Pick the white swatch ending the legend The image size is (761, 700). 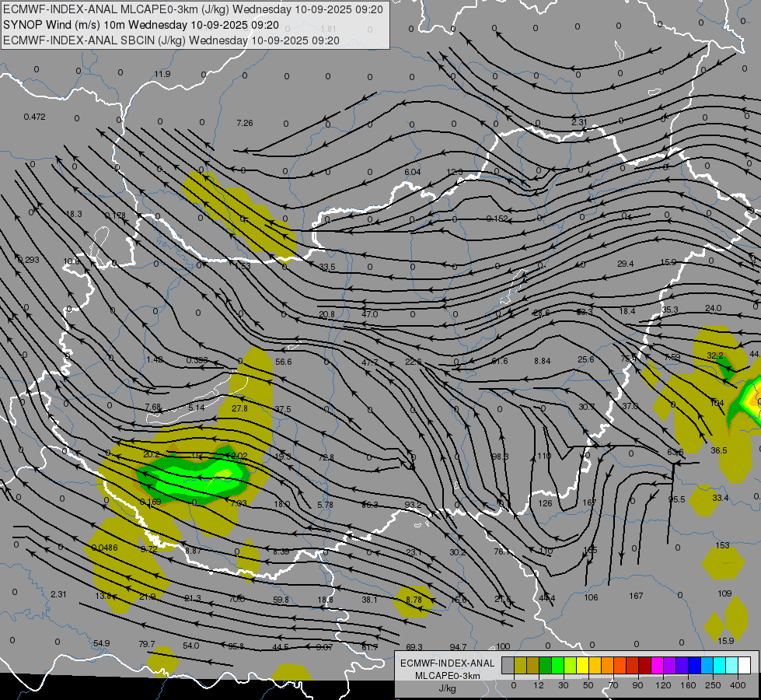744,666
